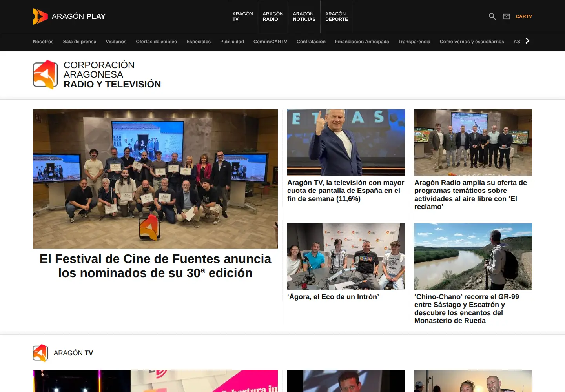Expand the secondary menu with right chevron
This screenshot has height=392, width=565.
[527, 41]
